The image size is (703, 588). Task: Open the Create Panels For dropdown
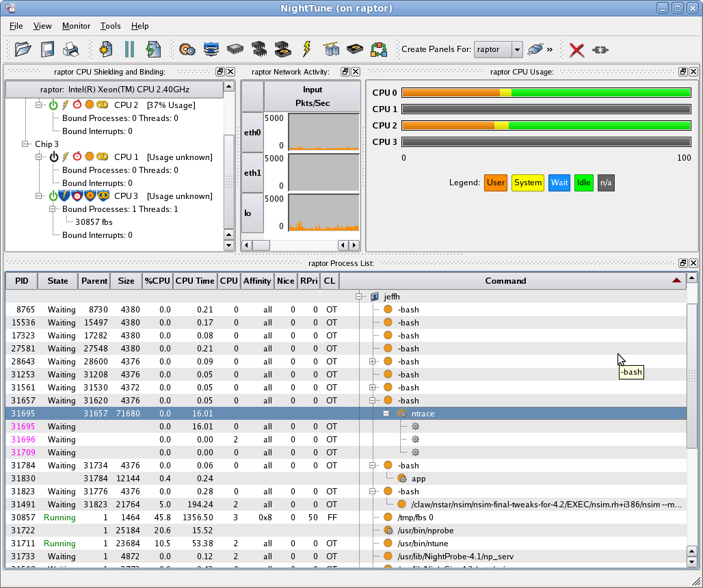517,49
